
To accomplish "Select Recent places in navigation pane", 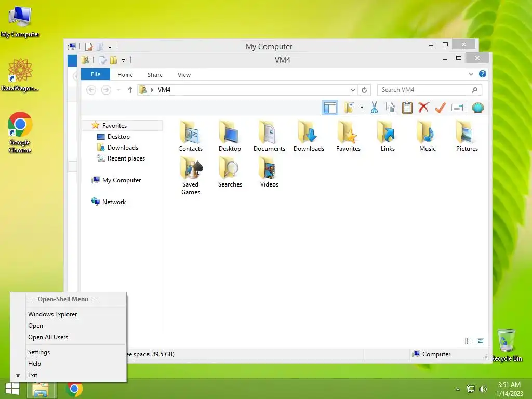I will 126,158.
